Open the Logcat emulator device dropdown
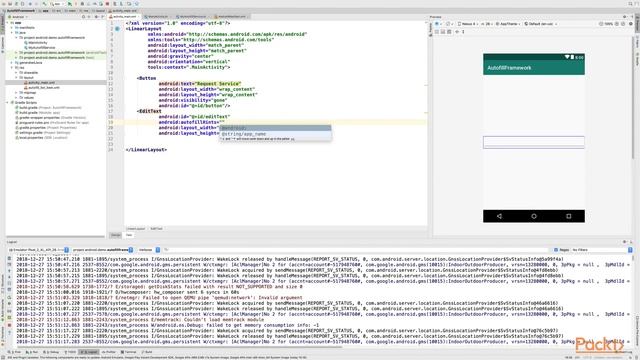The height and width of the screenshot is (360, 640). click(x=38, y=250)
